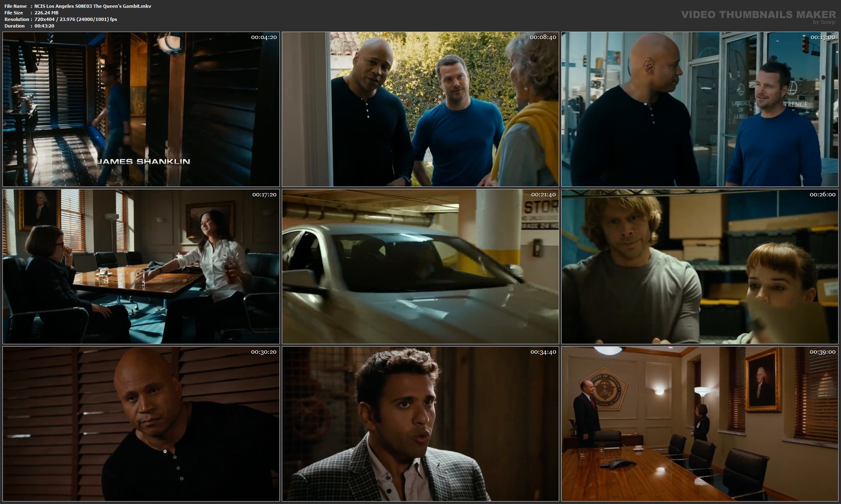Screen dimensions: 841x504
Task: Select the 00:26:00 warehouse scene thumbnail
Action: [x=700, y=267]
